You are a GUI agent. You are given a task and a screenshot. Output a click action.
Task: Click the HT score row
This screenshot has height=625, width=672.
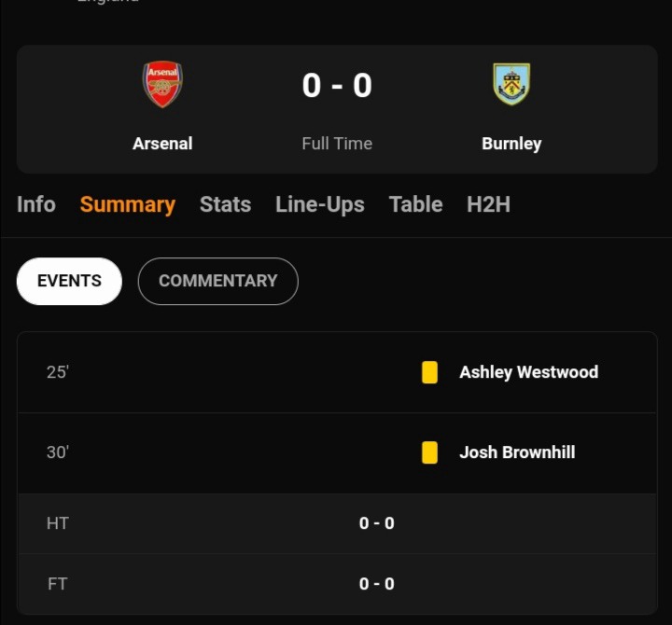337,523
